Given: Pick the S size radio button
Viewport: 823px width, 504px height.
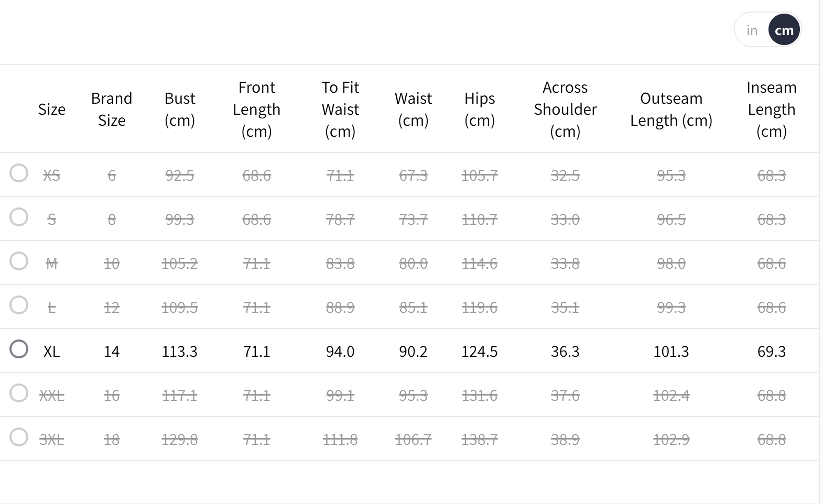Looking at the screenshot, I should point(19,217).
